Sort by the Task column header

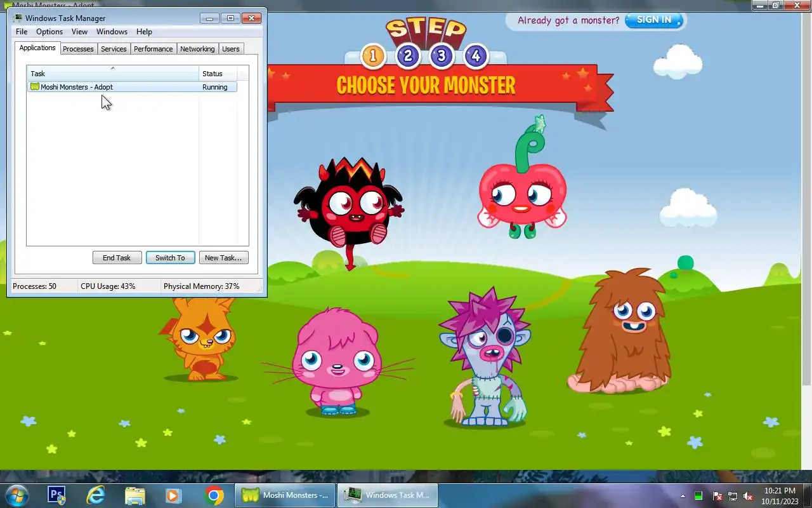click(x=113, y=74)
